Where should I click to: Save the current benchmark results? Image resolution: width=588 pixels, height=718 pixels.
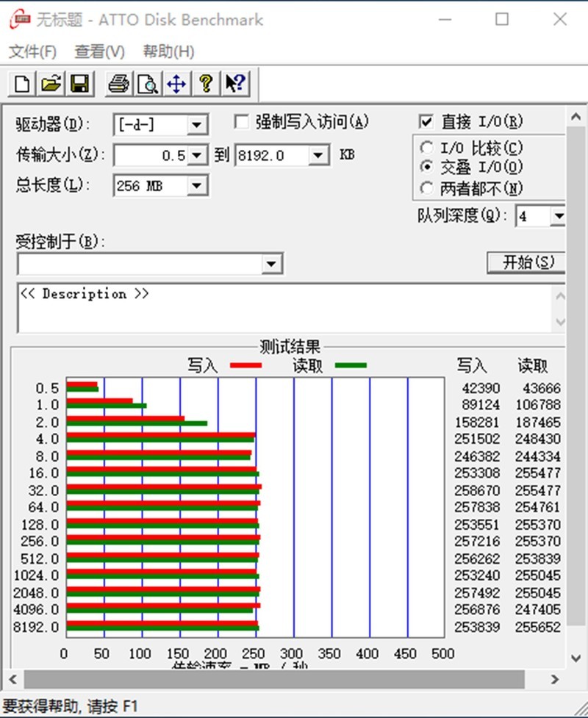(80, 84)
